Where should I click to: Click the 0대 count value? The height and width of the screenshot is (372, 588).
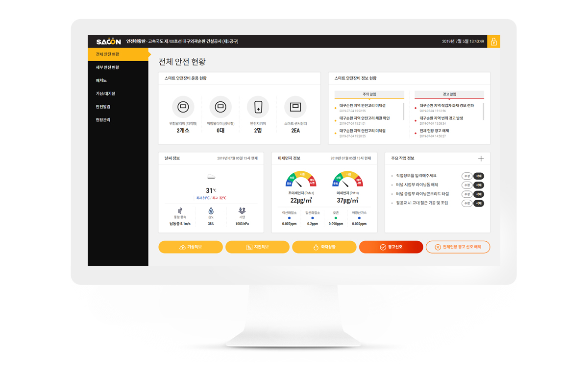point(220,131)
